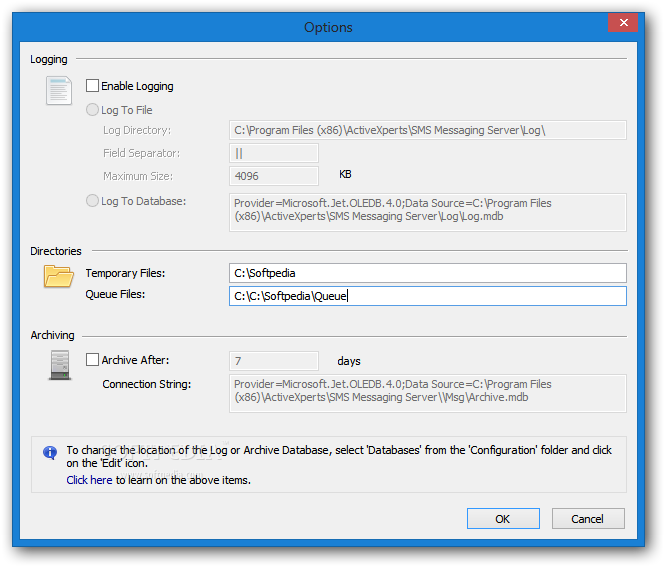Click the Field Separator label
Viewport: 665px width, 567px height.
coord(142,153)
